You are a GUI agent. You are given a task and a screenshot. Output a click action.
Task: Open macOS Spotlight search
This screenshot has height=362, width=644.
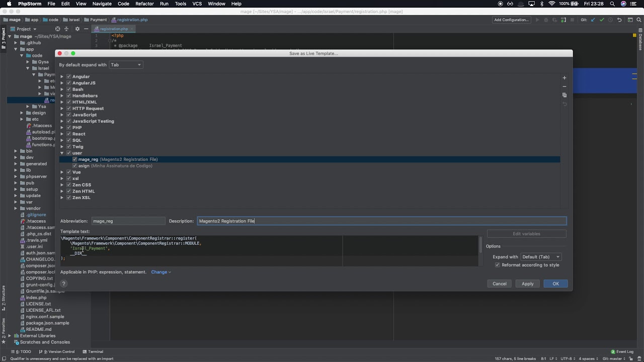[613, 4]
